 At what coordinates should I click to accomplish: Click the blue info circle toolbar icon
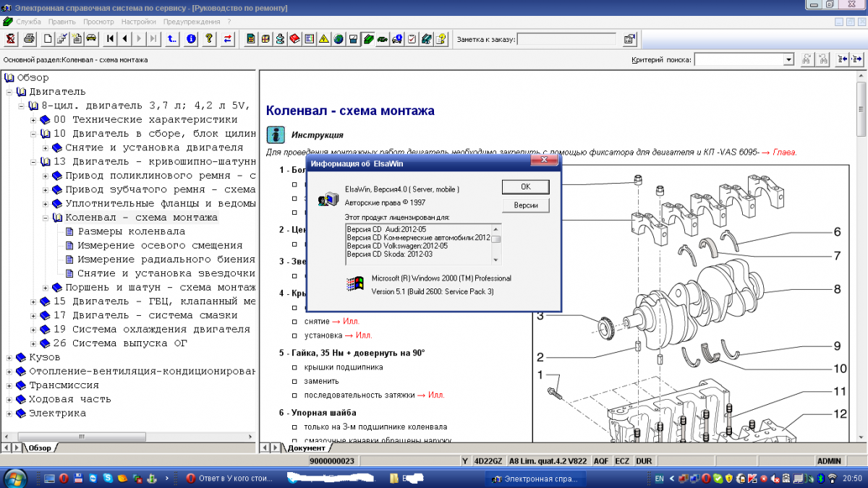click(191, 38)
